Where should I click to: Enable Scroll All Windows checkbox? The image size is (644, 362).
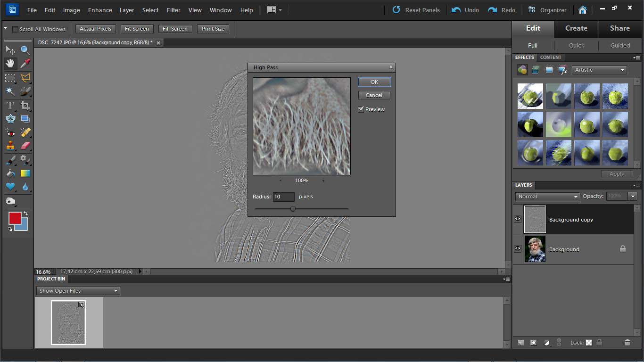[x=15, y=29]
